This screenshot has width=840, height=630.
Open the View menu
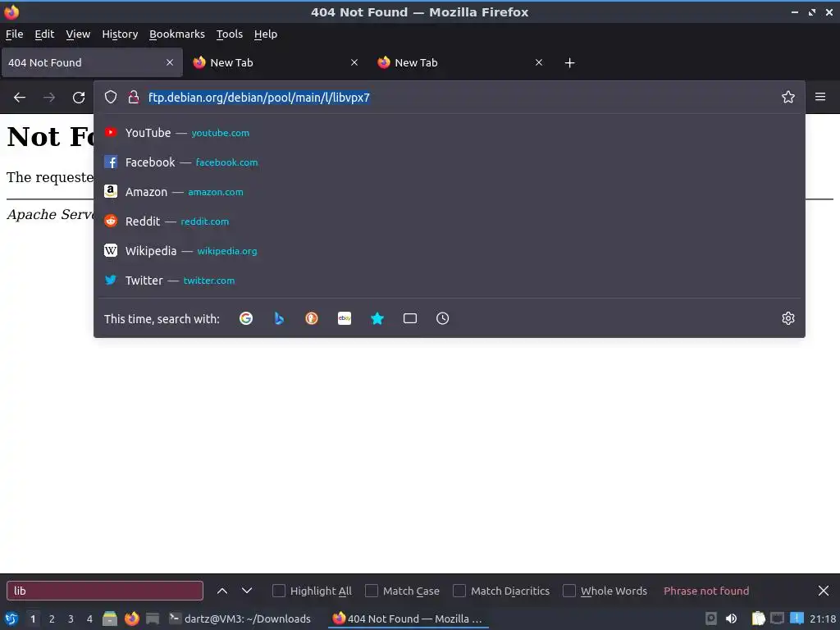(78, 34)
